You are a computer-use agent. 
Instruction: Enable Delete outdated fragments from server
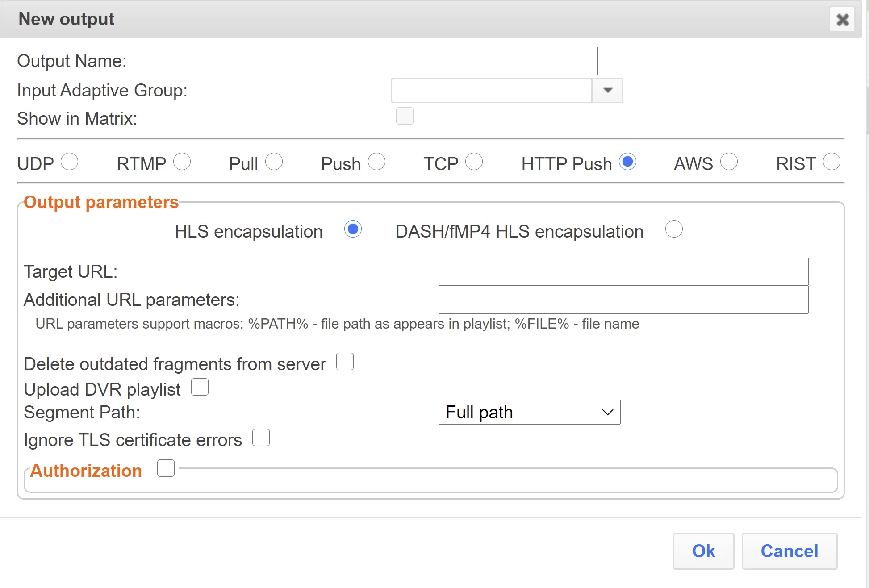[x=345, y=362]
